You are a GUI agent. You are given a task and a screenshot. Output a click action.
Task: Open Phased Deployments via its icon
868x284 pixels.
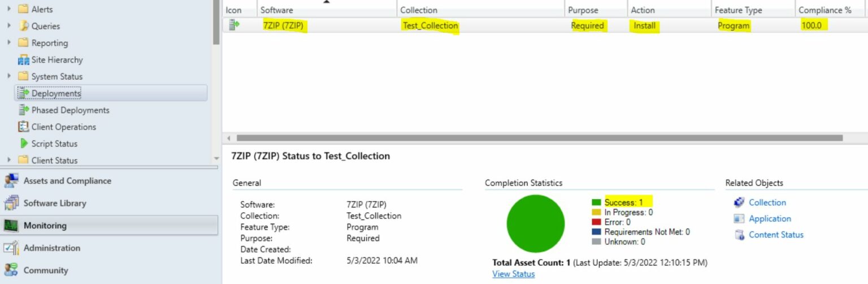pos(23,110)
